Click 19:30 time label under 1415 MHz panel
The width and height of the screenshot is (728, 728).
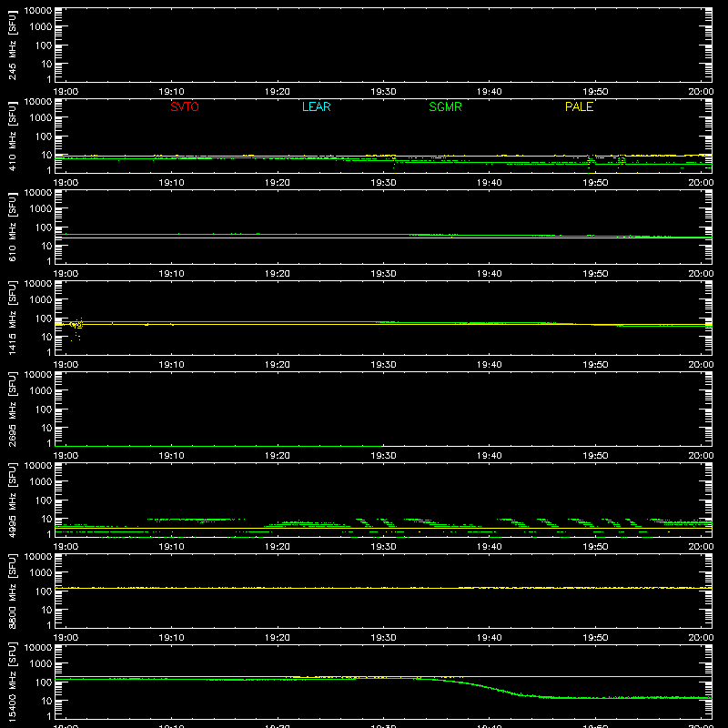[x=383, y=365]
